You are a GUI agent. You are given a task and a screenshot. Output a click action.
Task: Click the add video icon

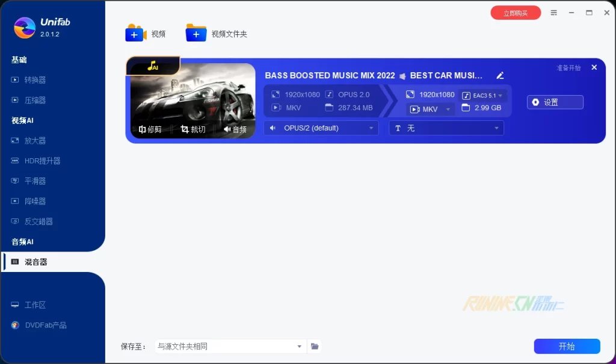[x=136, y=34]
